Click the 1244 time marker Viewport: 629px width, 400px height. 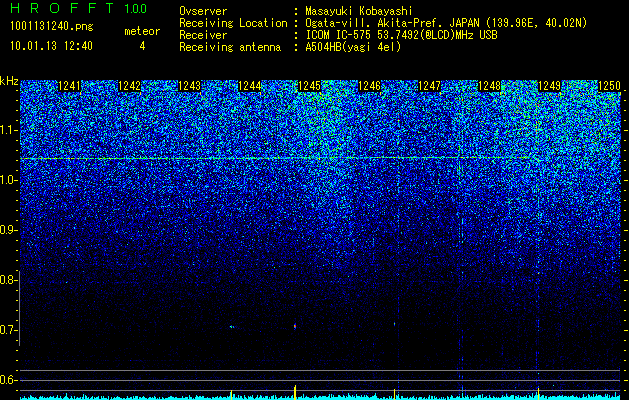tap(250, 86)
